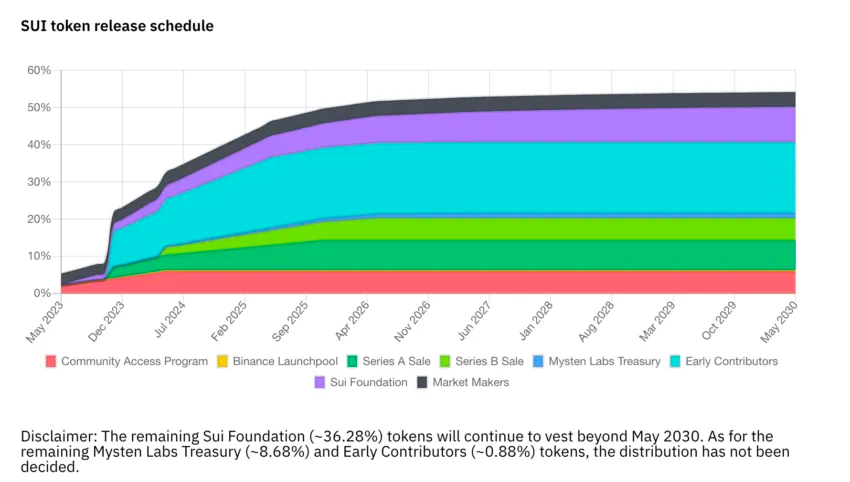Click the blue Mysten Labs Treasury swatch

(x=538, y=362)
